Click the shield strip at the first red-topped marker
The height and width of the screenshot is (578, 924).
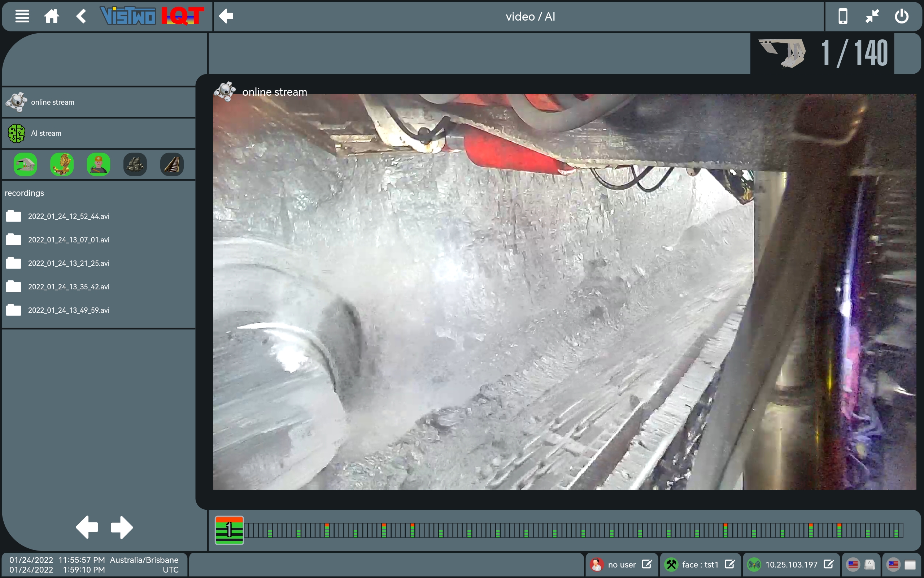327,530
